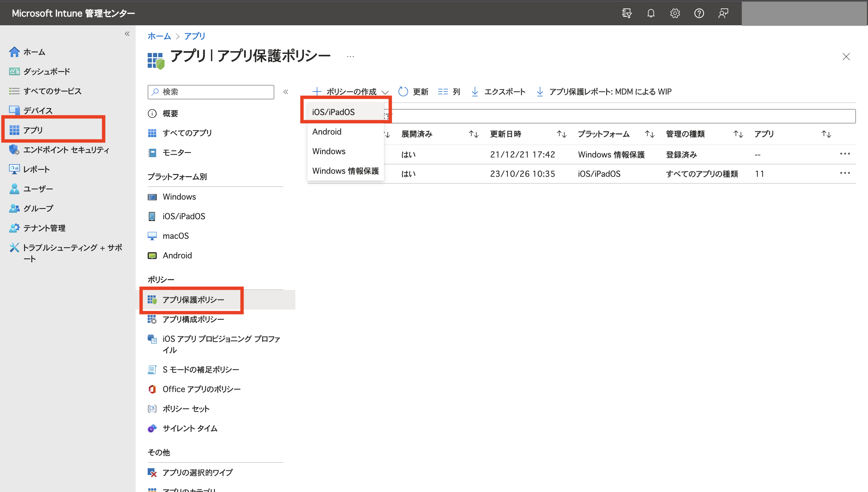The width and height of the screenshot is (868, 492).
Task: Open ポリシー セット
Action: coord(178,409)
